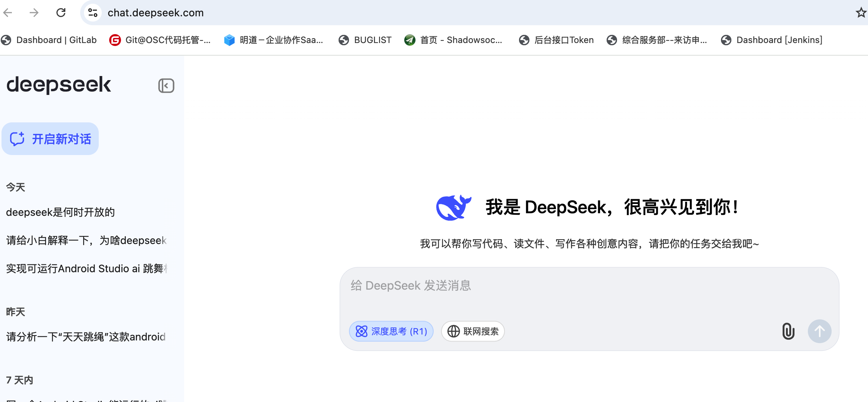Click the browser reload icon
This screenshot has width=868, height=402.
click(x=61, y=13)
